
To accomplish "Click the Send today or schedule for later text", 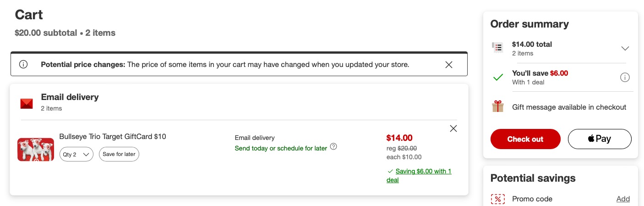I will point(281,148).
